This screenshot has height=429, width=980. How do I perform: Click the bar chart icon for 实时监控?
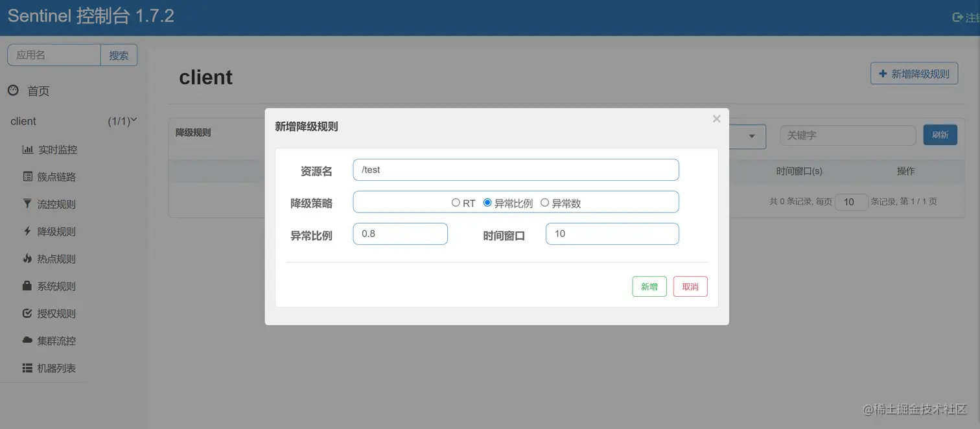pos(27,150)
